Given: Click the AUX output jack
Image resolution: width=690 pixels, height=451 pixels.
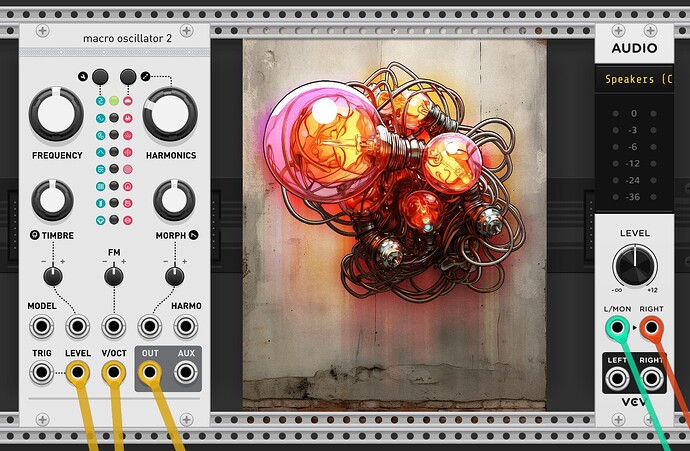Looking at the screenshot, I should [185, 374].
